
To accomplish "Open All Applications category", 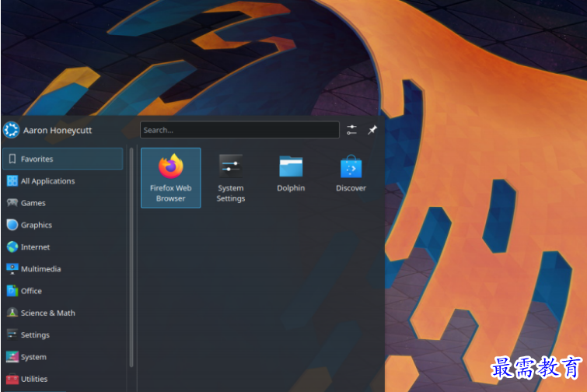I will (63, 181).
